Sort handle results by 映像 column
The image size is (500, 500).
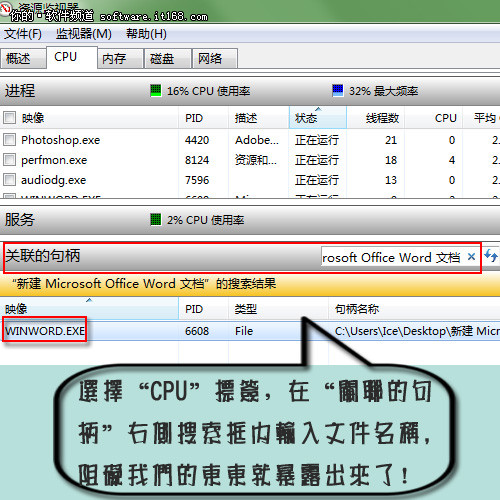point(89,309)
